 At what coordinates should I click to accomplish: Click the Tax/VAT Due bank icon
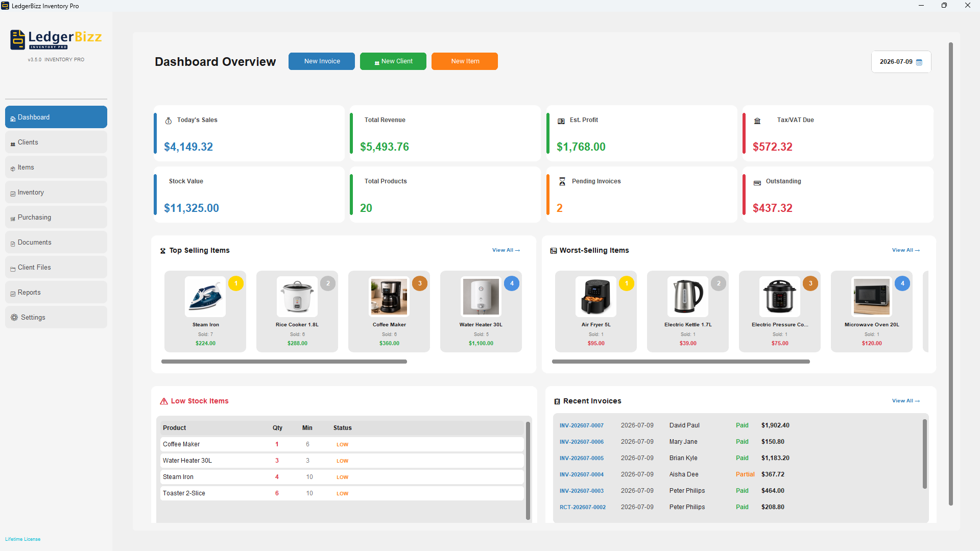(757, 121)
